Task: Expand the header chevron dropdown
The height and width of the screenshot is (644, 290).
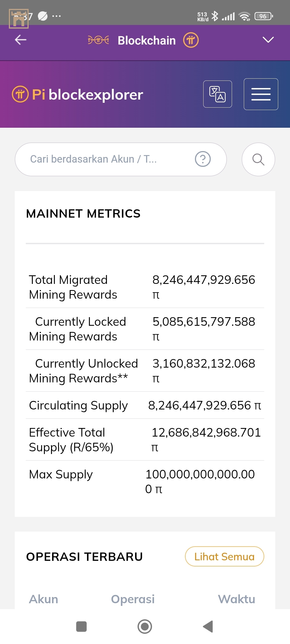Action: tap(268, 40)
